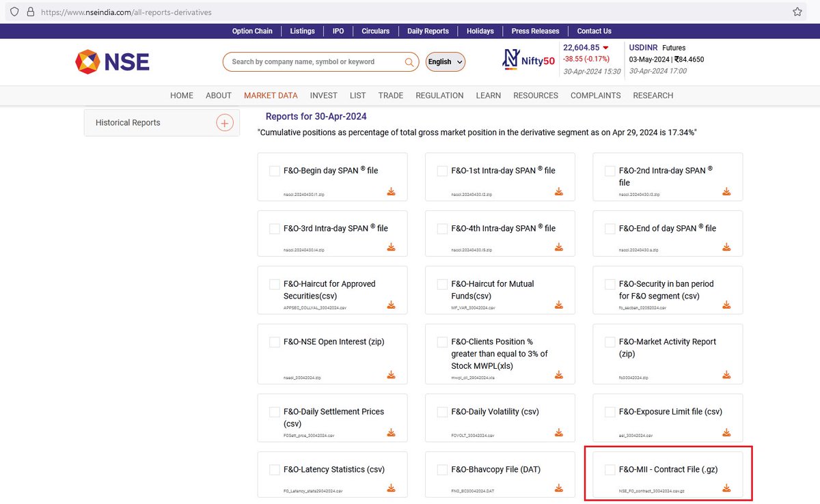Screen dimensions: 820x504
Task: Open the LIST menu
Action: [x=358, y=96]
